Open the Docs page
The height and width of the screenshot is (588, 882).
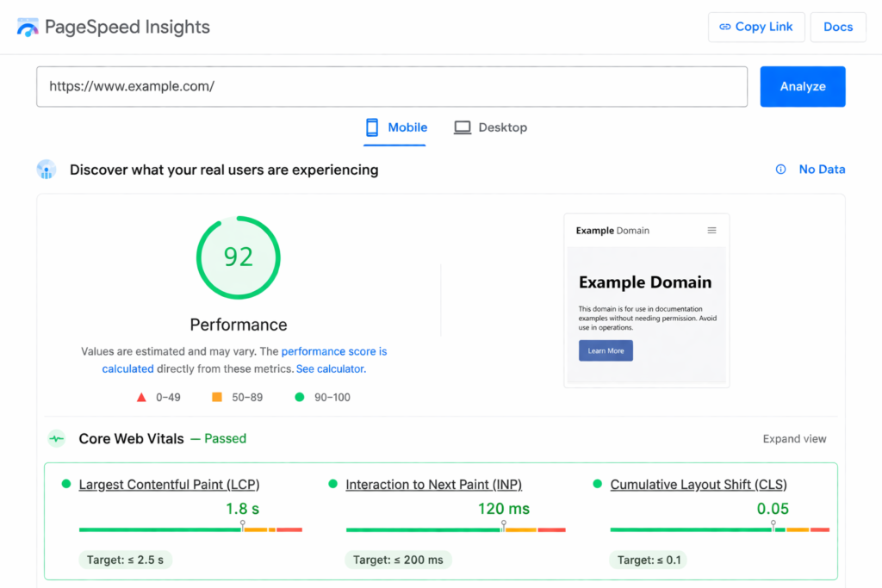837,27
